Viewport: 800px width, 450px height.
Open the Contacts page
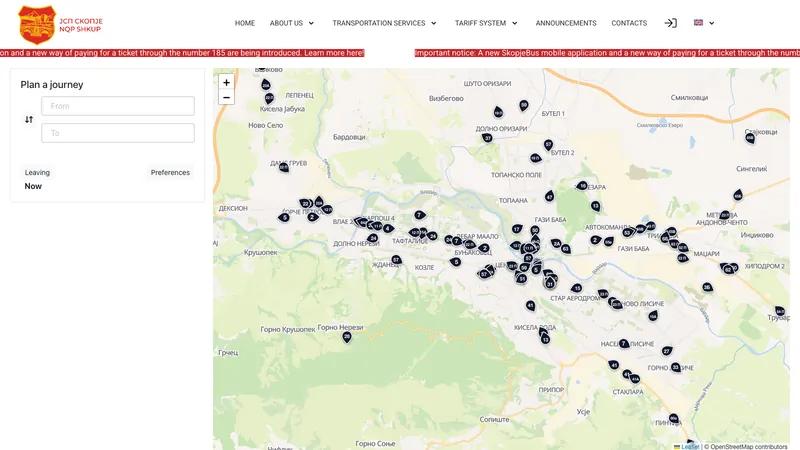[x=629, y=23]
